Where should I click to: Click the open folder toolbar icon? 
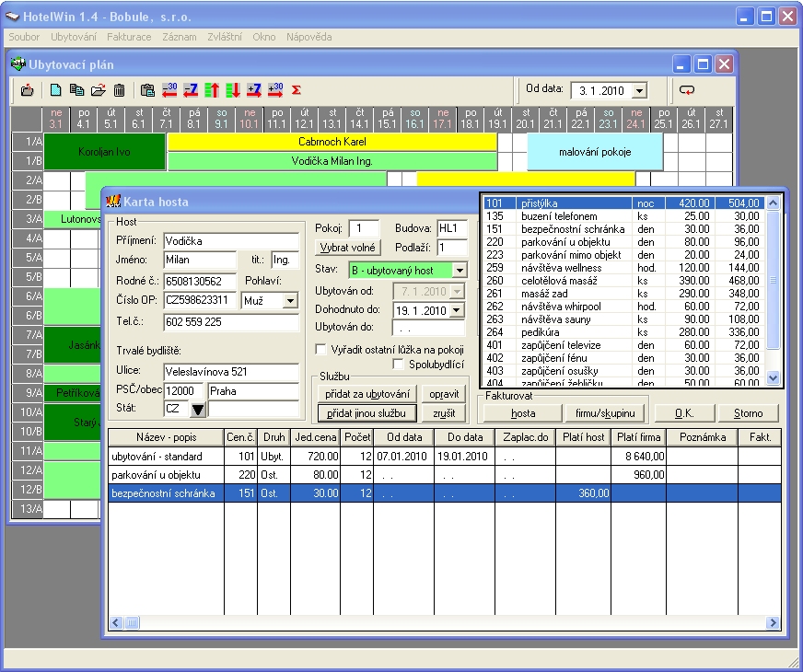[x=98, y=90]
